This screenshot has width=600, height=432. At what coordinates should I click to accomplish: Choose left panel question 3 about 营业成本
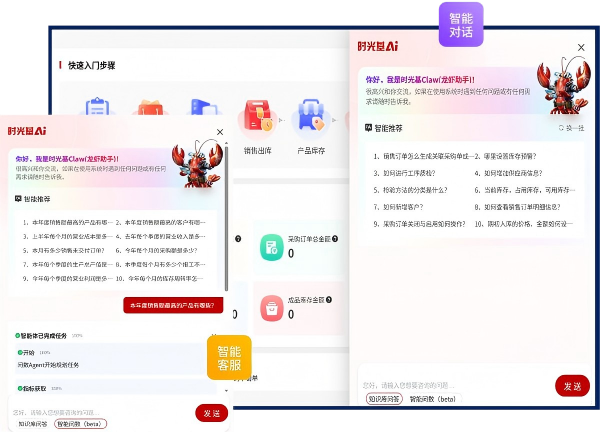pyautogui.click(x=67, y=236)
